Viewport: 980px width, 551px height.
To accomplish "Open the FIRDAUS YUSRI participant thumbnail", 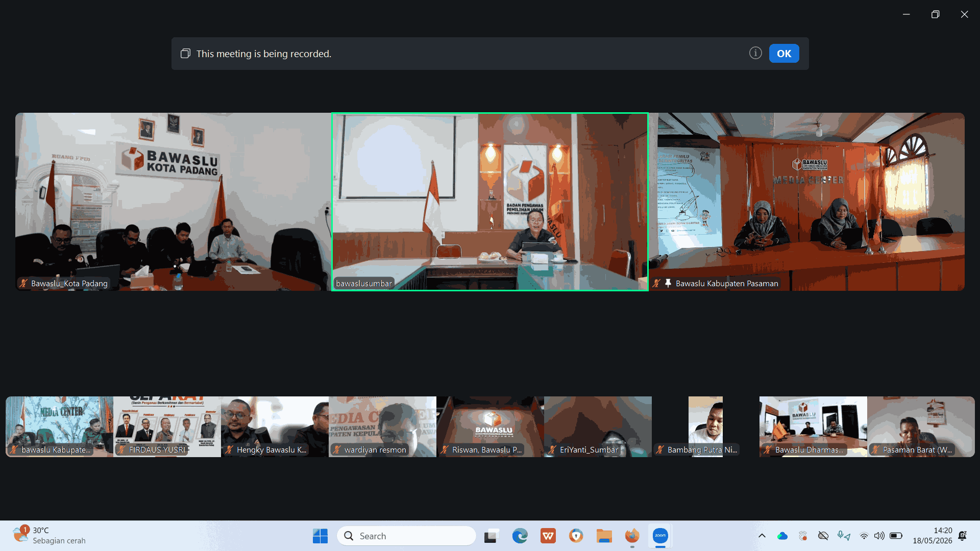I will (x=167, y=427).
